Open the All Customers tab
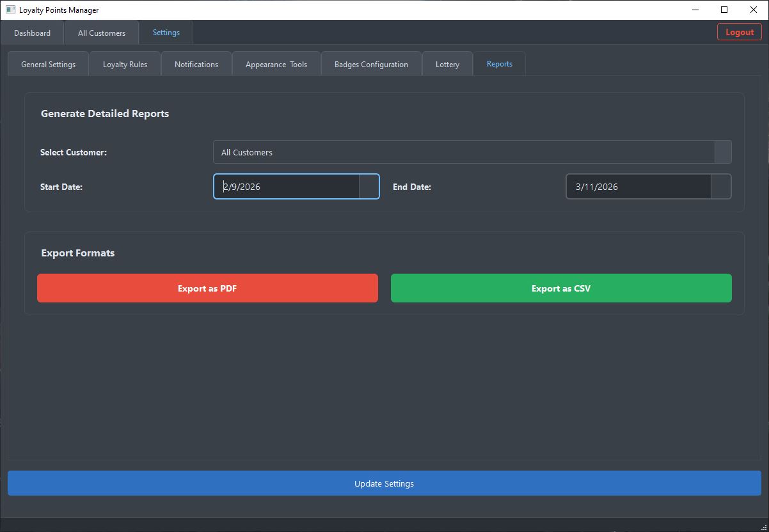Screen dimensions: 769x532 (x=102, y=33)
